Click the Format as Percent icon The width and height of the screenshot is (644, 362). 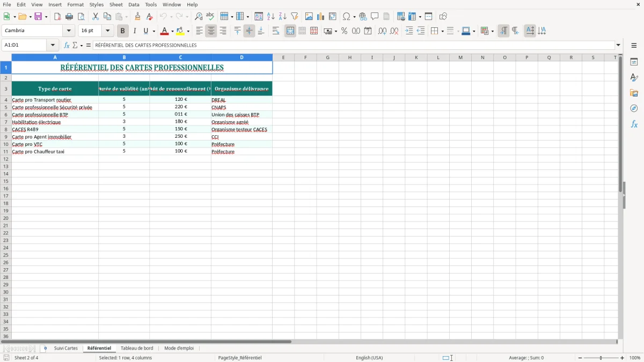(345, 31)
